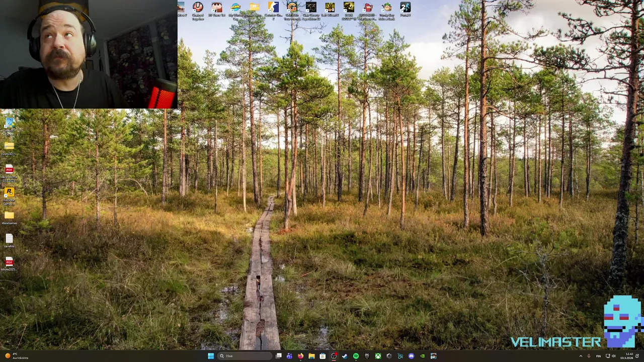Image resolution: width=644 pixels, height=362 pixels.
Task: Open the Turnip Boy Robs a Bank shortcut
Action: pos(386,10)
